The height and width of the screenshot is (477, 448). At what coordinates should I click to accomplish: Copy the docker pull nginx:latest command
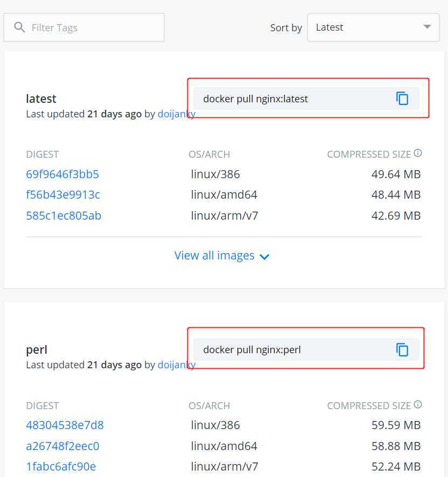402,99
